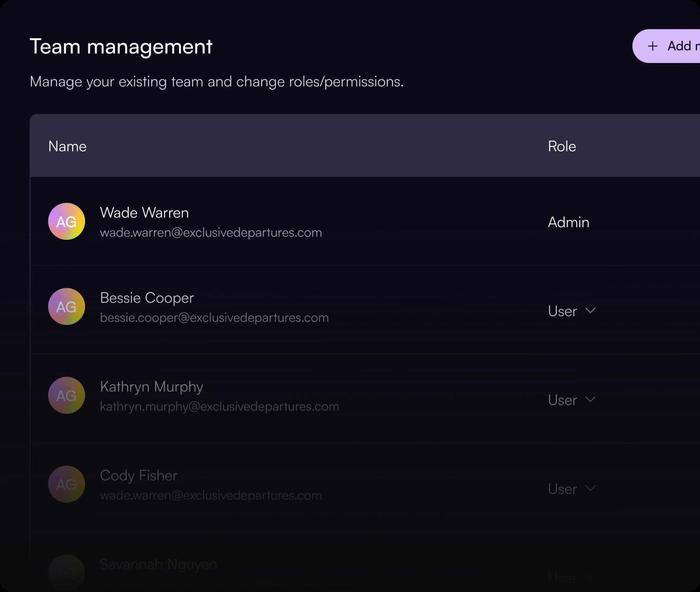Viewport: 700px width, 592px height.
Task: Sort by the Name column header
Action: 67,146
